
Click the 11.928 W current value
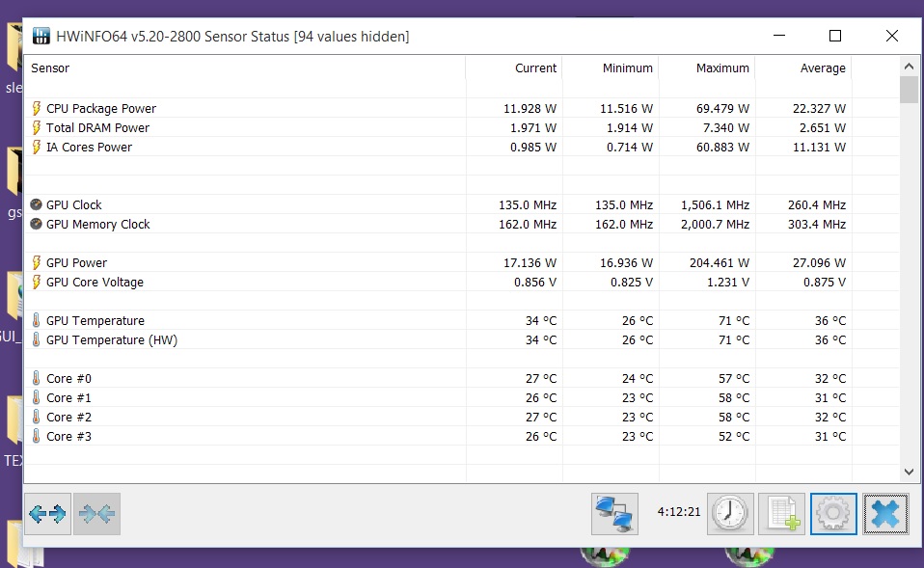(x=530, y=108)
